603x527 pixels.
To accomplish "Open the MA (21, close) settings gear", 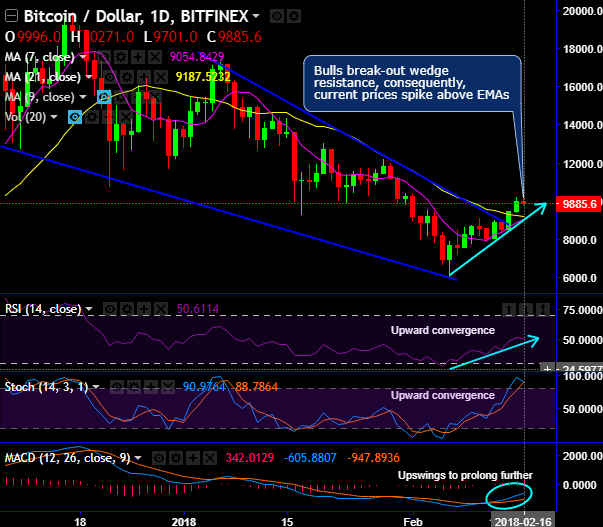I will pos(127,77).
